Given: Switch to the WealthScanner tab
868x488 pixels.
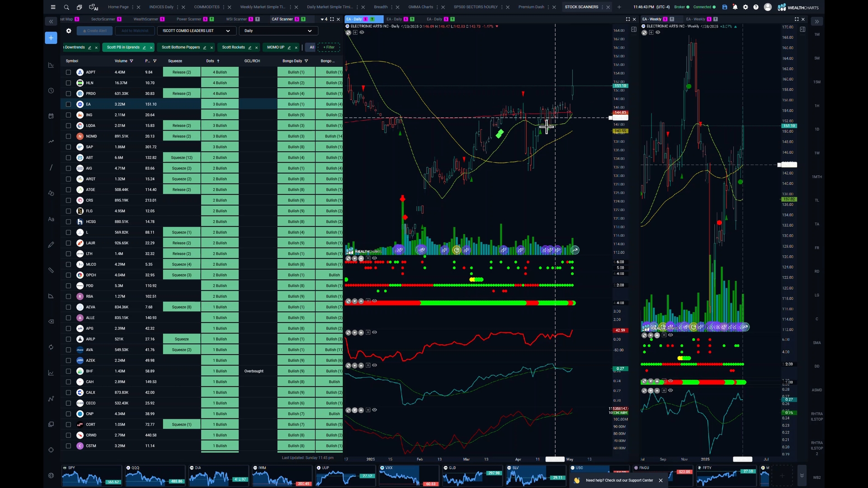Looking at the screenshot, I should click(146, 19).
